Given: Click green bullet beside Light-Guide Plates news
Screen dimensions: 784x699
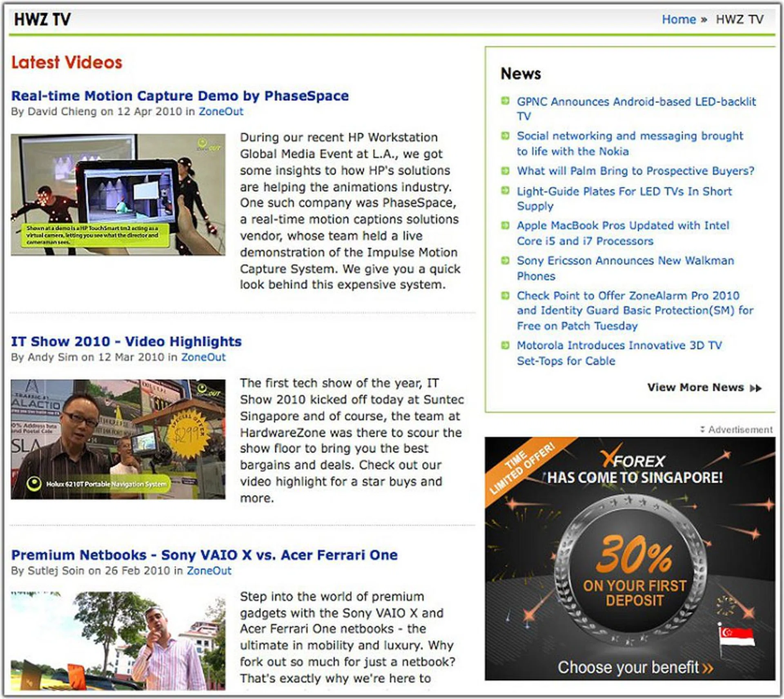Looking at the screenshot, I should [x=505, y=190].
